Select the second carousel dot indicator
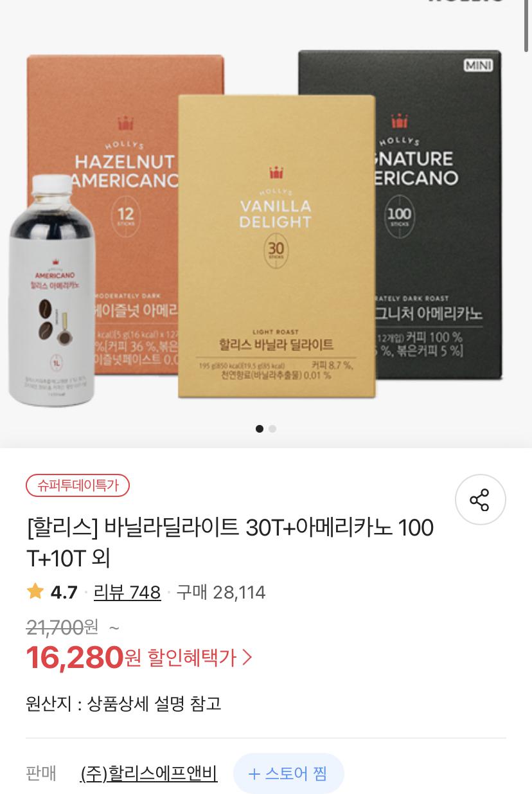This screenshot has width=532, height=794. point(272,428)
